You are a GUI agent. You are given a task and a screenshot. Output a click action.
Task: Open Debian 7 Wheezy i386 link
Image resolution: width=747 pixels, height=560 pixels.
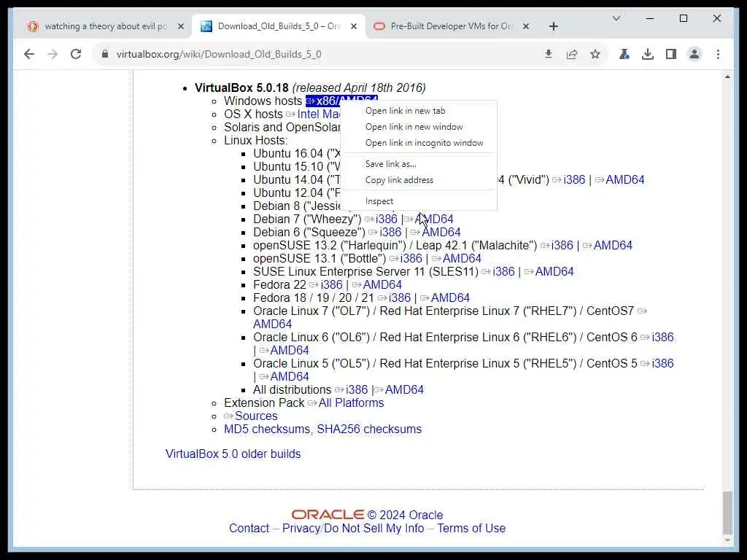(387, 219)
